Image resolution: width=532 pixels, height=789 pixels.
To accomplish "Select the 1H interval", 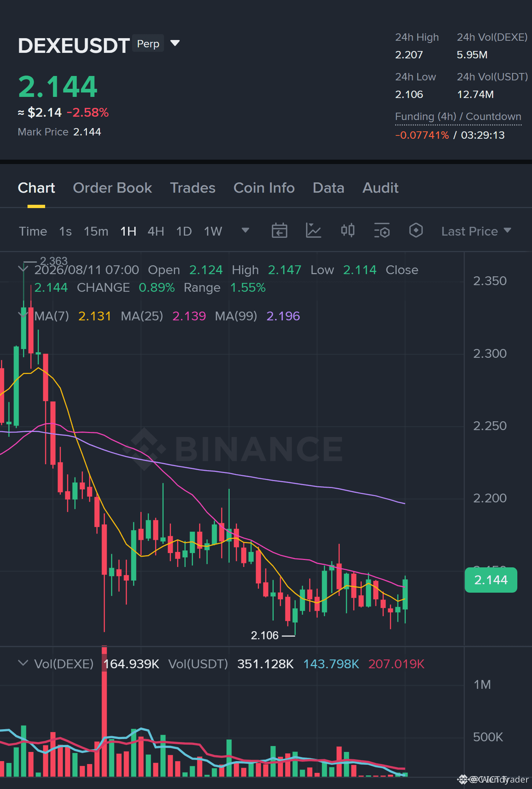I will [x=128, y=231].
